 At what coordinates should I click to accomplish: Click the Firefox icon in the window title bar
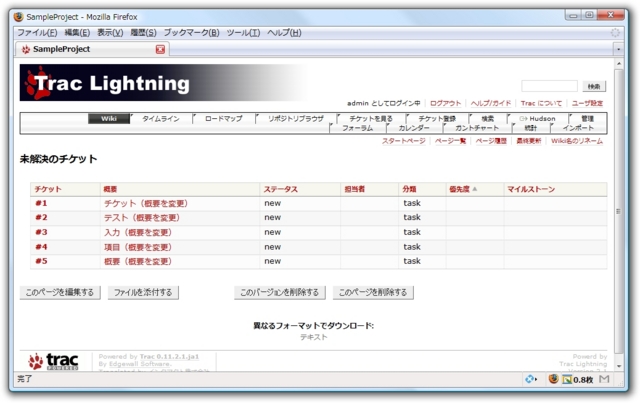pyautogui.click(x=18, y=17)
